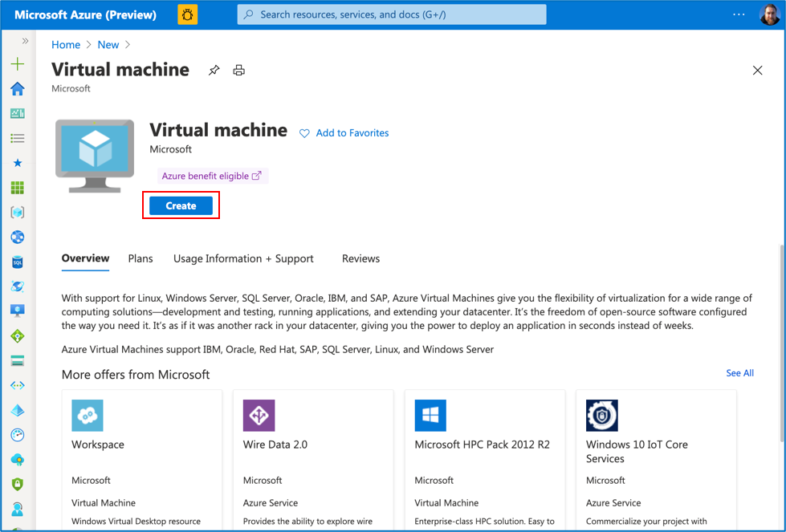786x532 pixels.
Task: Open the Microsoft HPC Pack card icon
Action: (x=430, y=416)
